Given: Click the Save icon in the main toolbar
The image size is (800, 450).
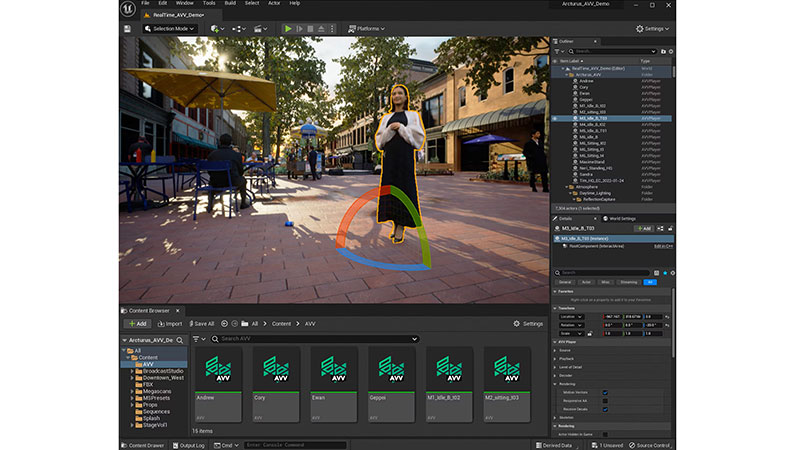Looking at the screenshot, I should pos(128,28).
